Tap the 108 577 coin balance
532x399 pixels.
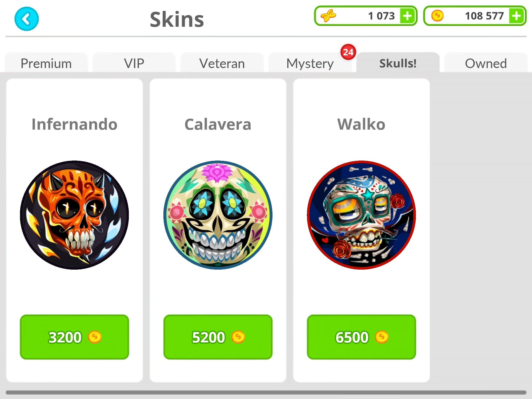(484, 16)
